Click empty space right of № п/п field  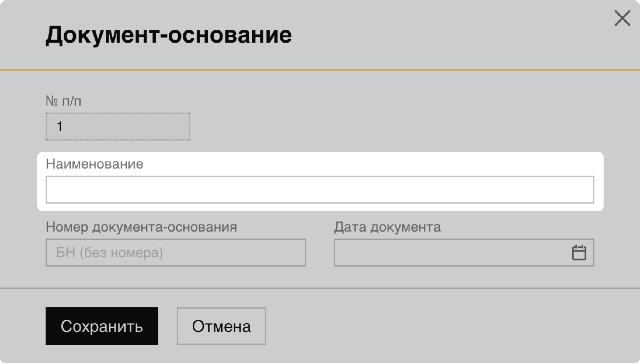pos(375,127)
